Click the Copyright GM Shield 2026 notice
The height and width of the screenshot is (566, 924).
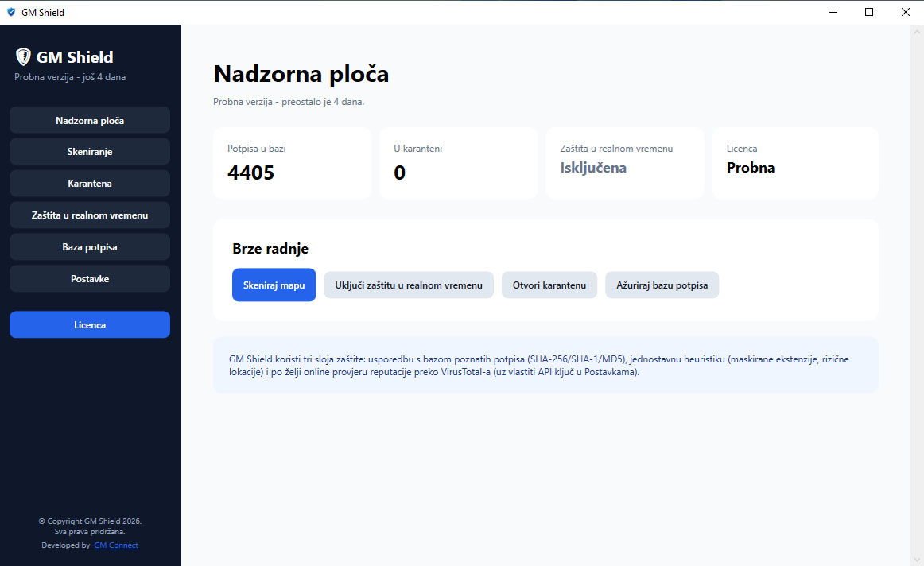point(90,521)
